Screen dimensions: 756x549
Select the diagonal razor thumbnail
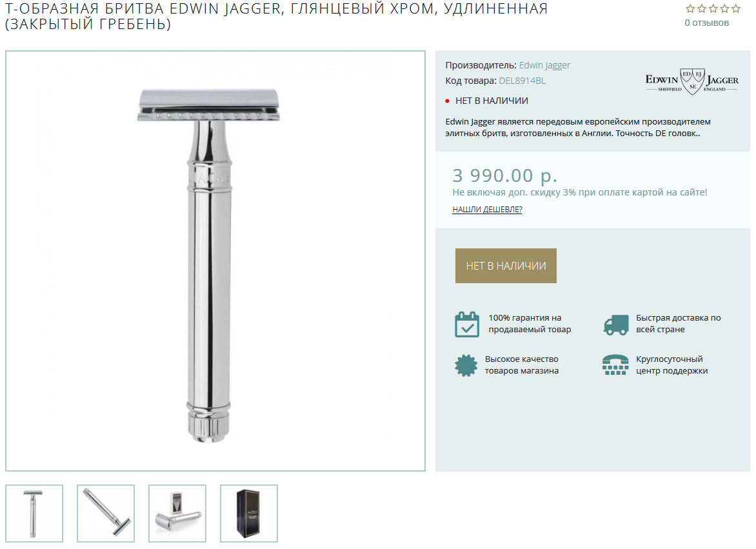pos(106,514)
